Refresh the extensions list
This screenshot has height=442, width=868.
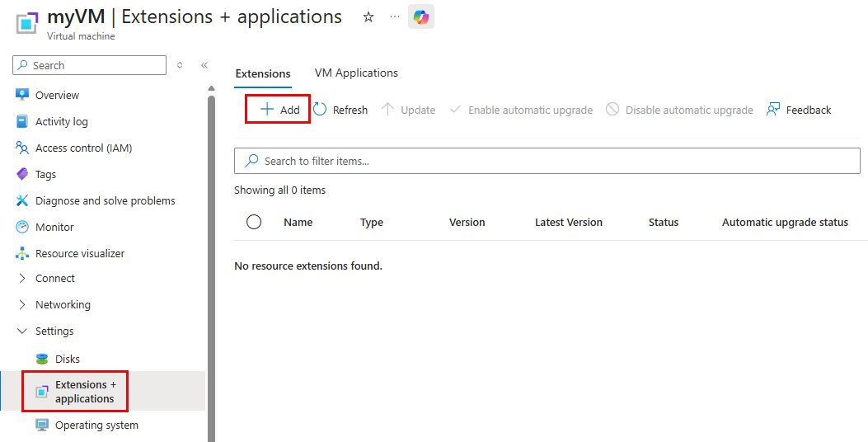pos(340,110)
